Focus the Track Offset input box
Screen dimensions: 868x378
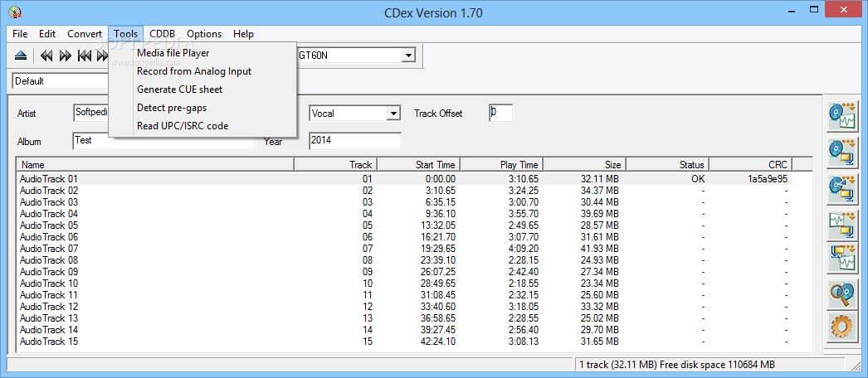(x=500, y=113)
